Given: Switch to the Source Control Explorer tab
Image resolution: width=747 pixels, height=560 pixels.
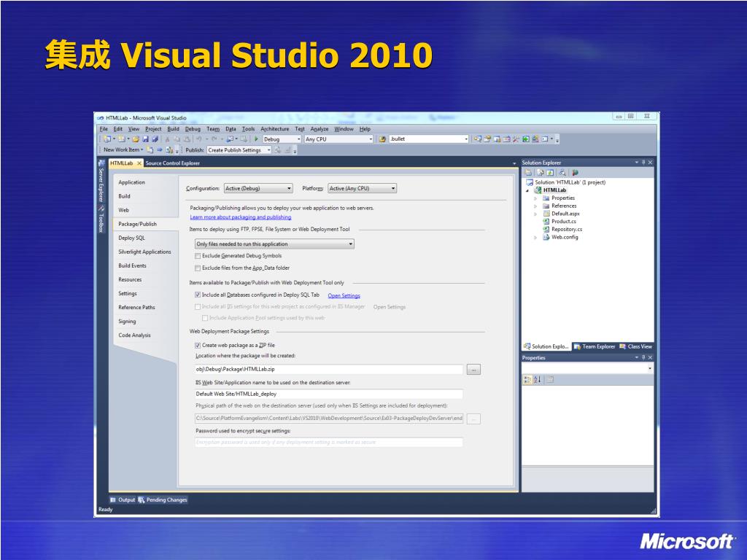Looking at the screenshot, I should click(172, 163).
